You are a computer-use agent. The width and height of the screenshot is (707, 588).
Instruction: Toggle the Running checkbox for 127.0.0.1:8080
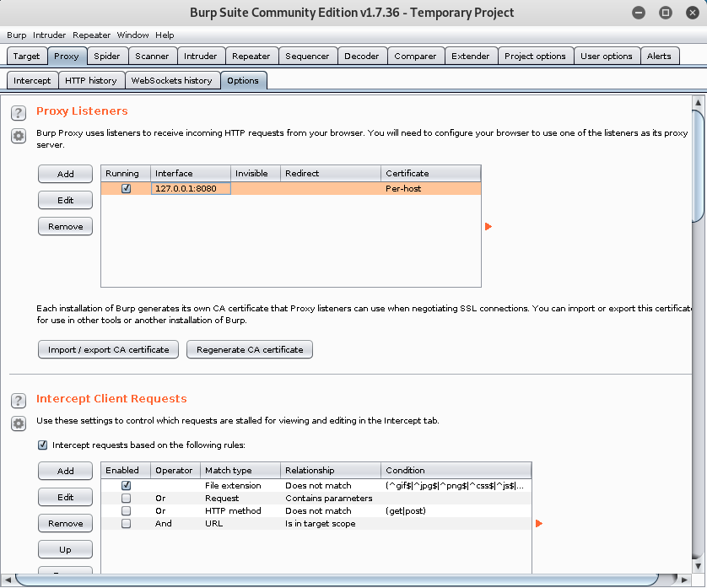coord(126,189)
